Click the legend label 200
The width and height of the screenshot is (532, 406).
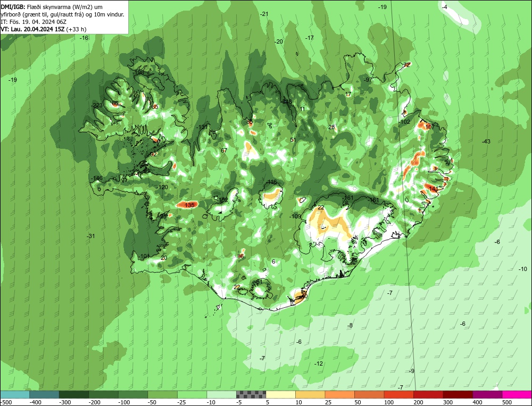[x=418, y=402]
